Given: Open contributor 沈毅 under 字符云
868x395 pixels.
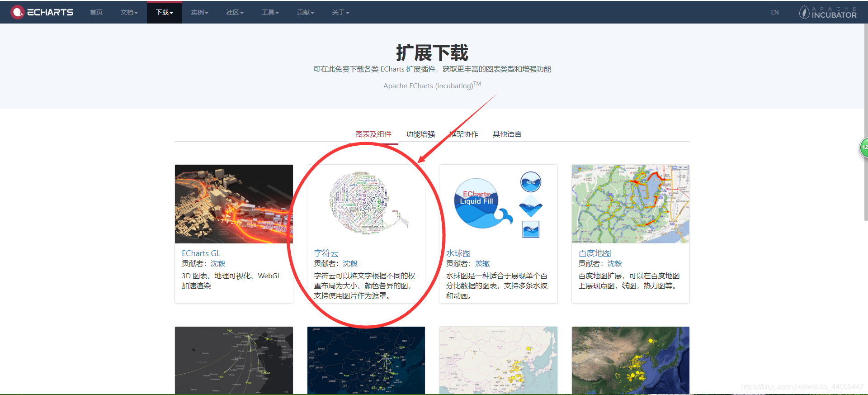Looking at the screenshot, I should (350, 264).
